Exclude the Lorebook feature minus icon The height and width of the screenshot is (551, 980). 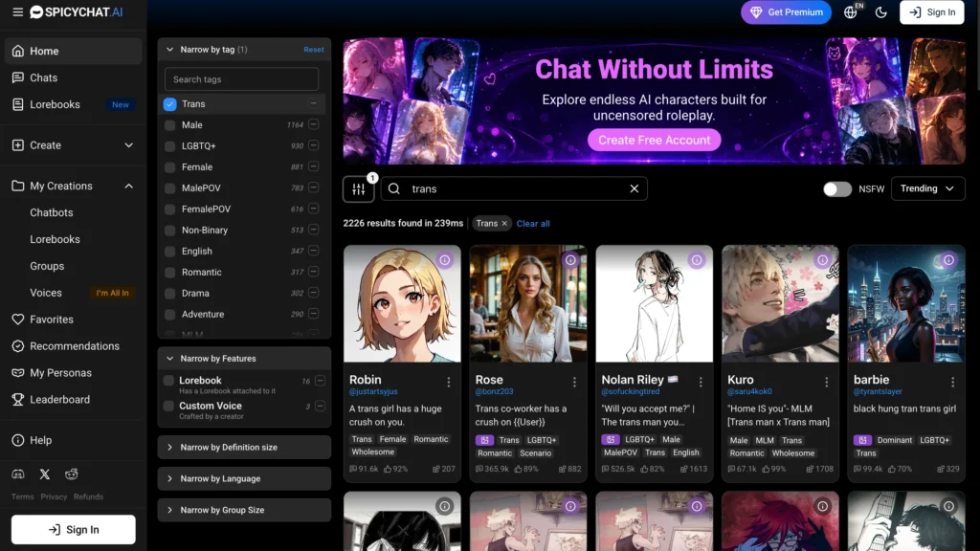320,381
